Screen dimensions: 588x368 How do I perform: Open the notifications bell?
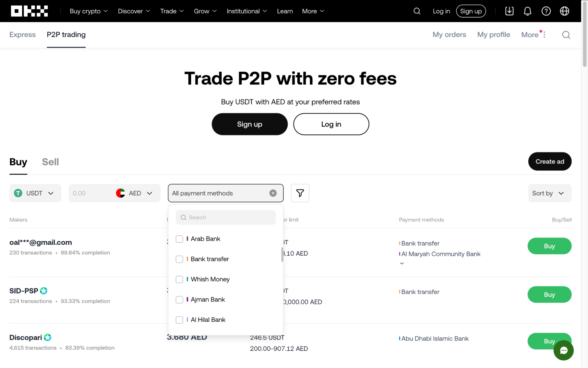click(527, 11)
